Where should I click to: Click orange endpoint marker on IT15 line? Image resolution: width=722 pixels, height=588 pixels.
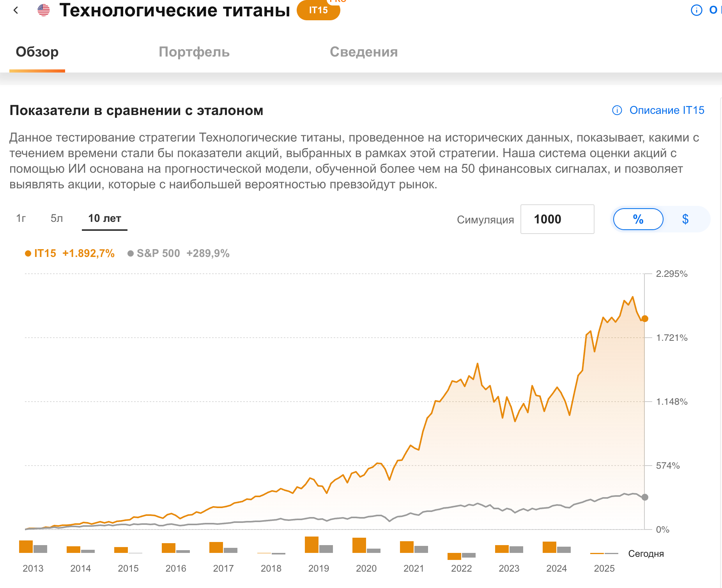coord(645,319)
